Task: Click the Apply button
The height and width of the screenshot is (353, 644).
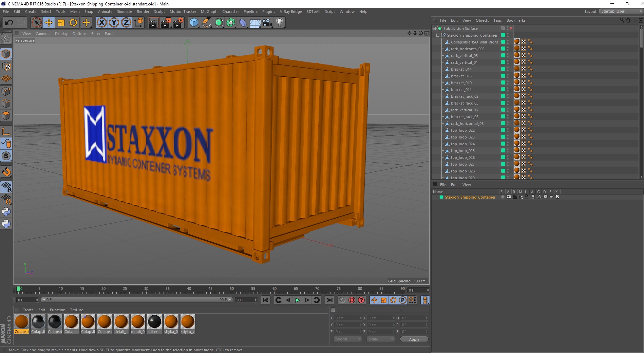Action: coord(414,339)
